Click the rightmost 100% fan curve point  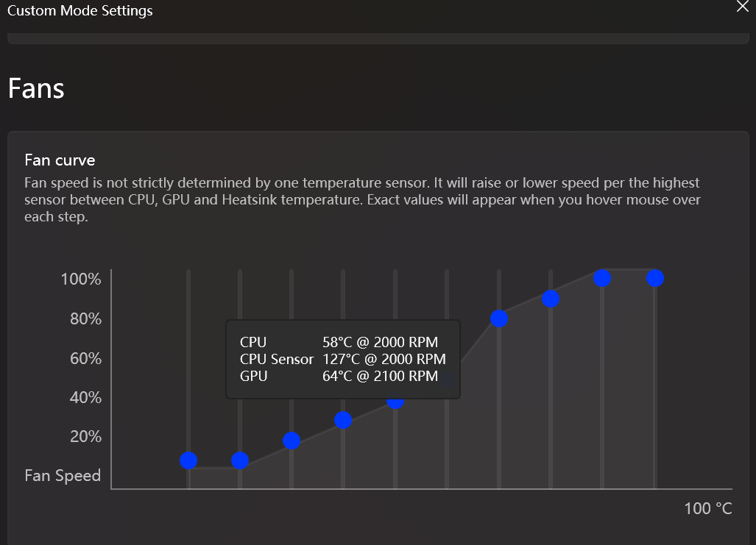click(655, 278)
